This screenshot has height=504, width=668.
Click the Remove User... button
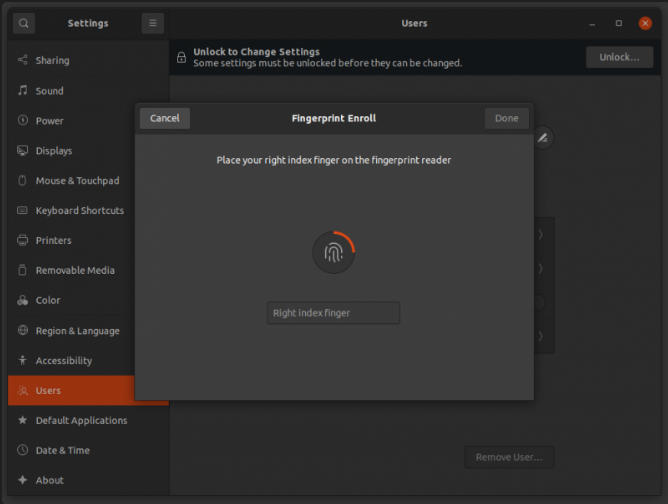(x=509, y=457)
